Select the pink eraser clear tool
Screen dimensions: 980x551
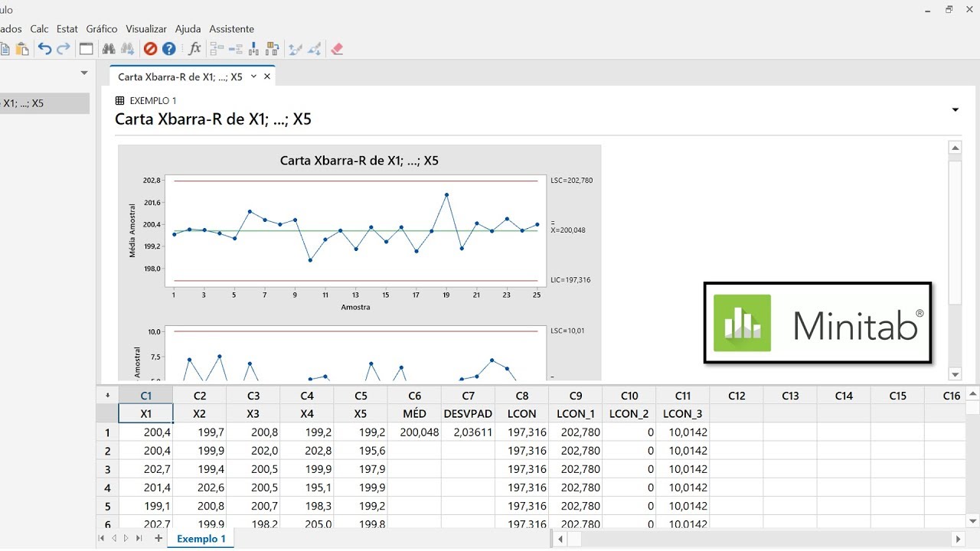point(337,49)
